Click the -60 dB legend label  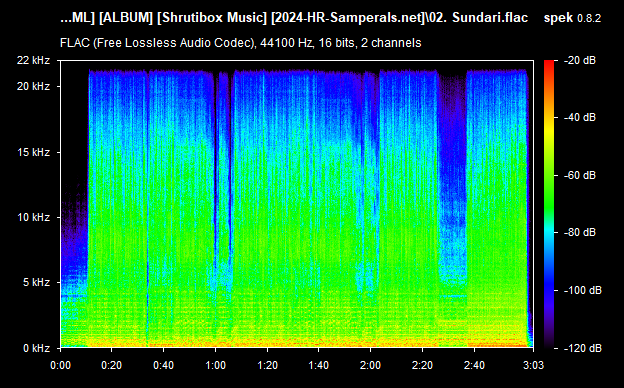pos(579,175)
